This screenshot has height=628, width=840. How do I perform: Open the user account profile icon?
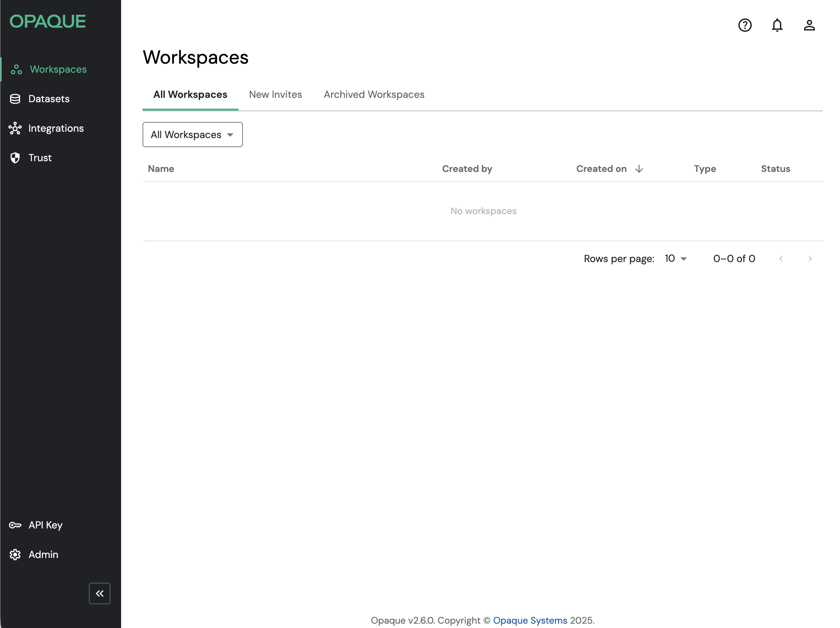pyautogui.click(x=809, y=25)
